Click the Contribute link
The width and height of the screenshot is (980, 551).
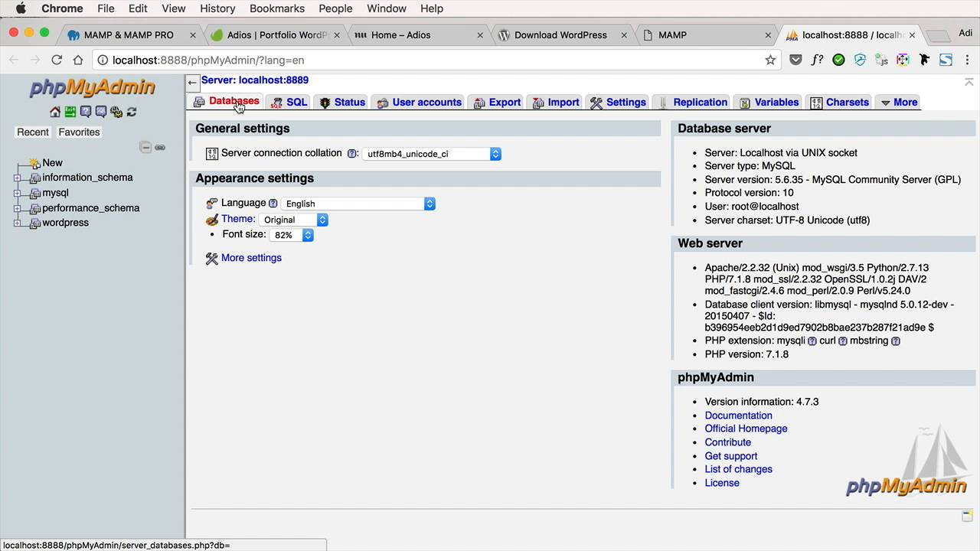[728, 442]
